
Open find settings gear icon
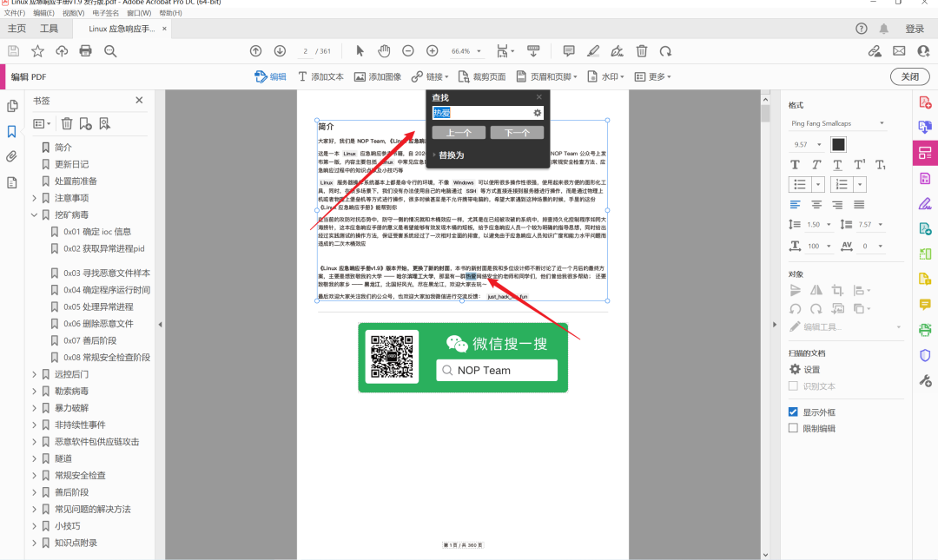click(x=538, y=113)
